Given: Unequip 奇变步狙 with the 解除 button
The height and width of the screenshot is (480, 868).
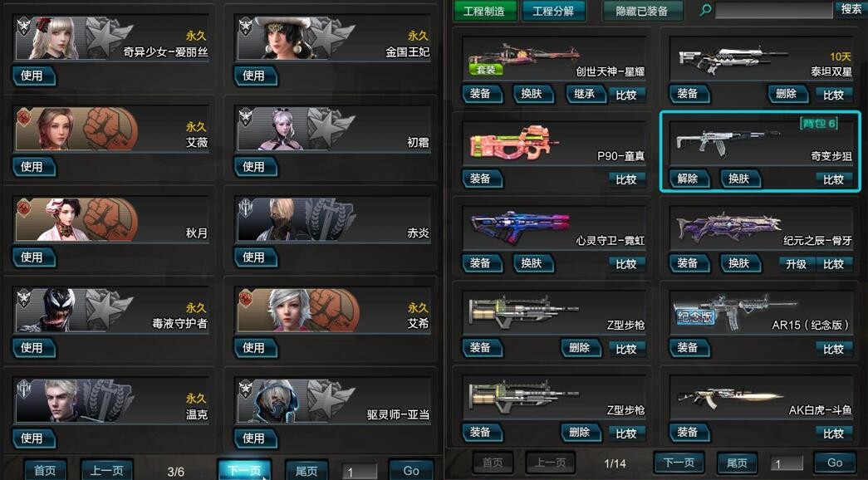Looking at the screenshot, I should 689,179.
